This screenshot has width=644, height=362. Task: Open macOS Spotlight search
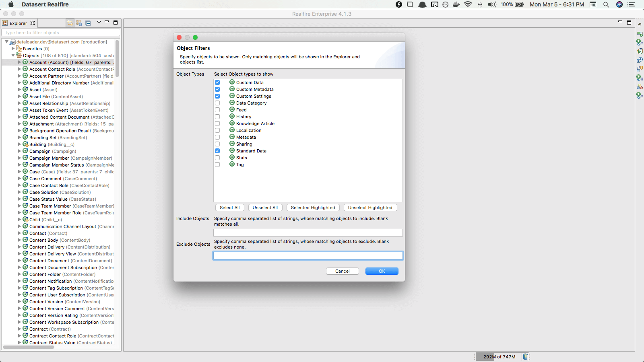point(606,4)
